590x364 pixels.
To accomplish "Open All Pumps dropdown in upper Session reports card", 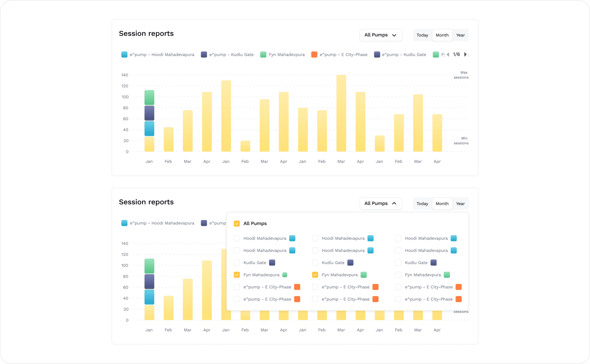I will click(x=381, y=35).
